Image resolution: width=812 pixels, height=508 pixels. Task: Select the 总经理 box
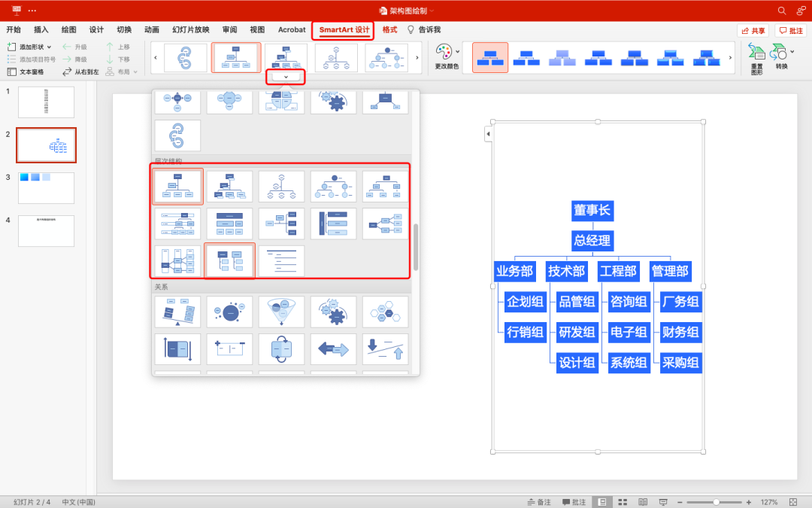592,241
